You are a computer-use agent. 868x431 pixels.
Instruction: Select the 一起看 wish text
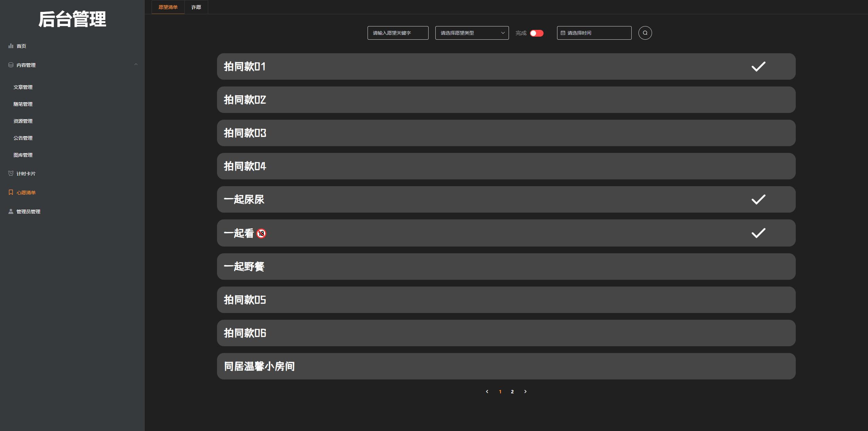pyautogui.click(x=239, y=233)
